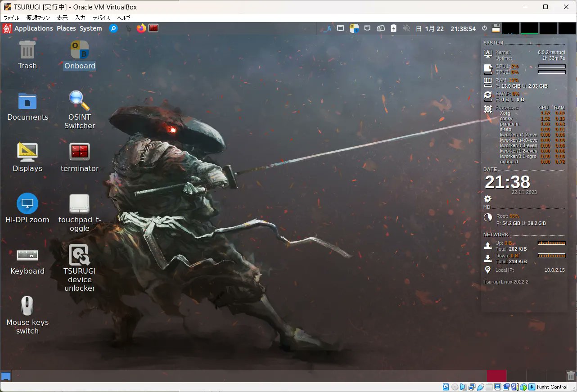Click the Tsurugi Linux 2022.2 text
This screenshot has height=392, width=577.
pos(506,282)
